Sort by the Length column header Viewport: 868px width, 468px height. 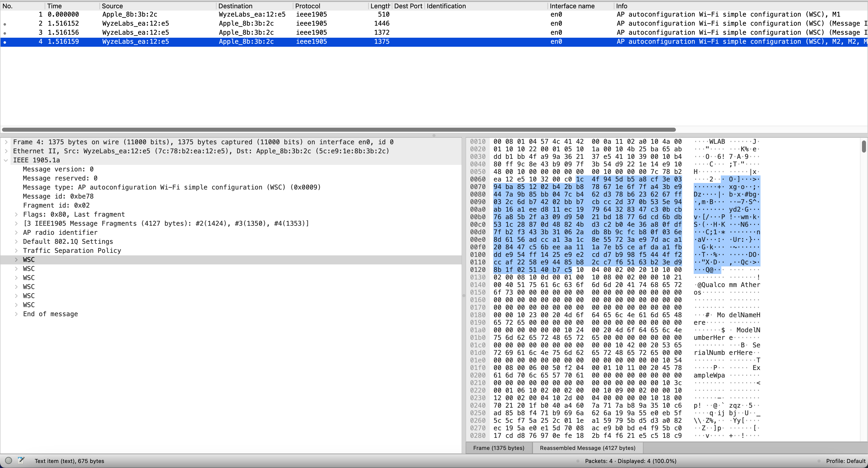click(x=380, y=6)
